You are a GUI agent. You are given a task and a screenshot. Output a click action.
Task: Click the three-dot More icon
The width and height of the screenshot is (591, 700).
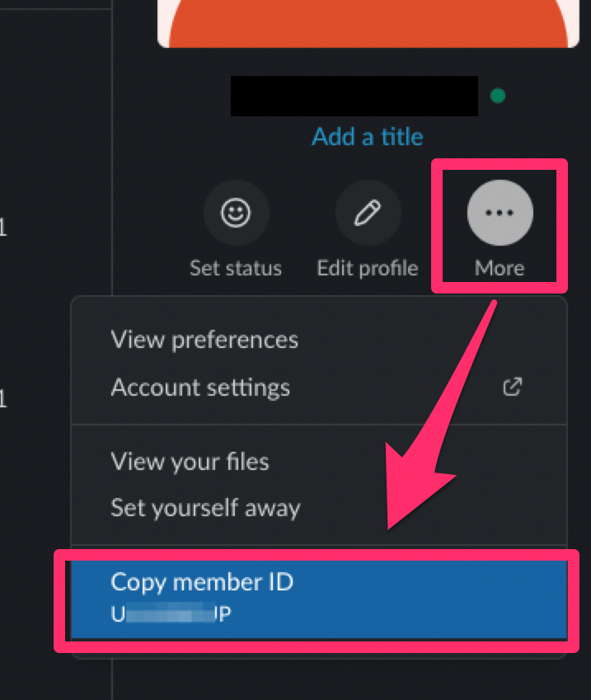coord(500,213)
